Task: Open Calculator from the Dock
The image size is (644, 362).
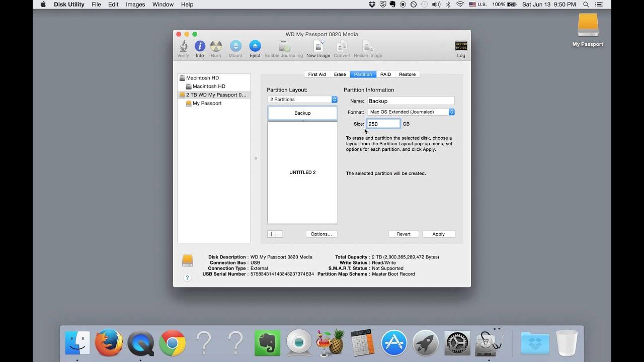Action: [362, 343]
